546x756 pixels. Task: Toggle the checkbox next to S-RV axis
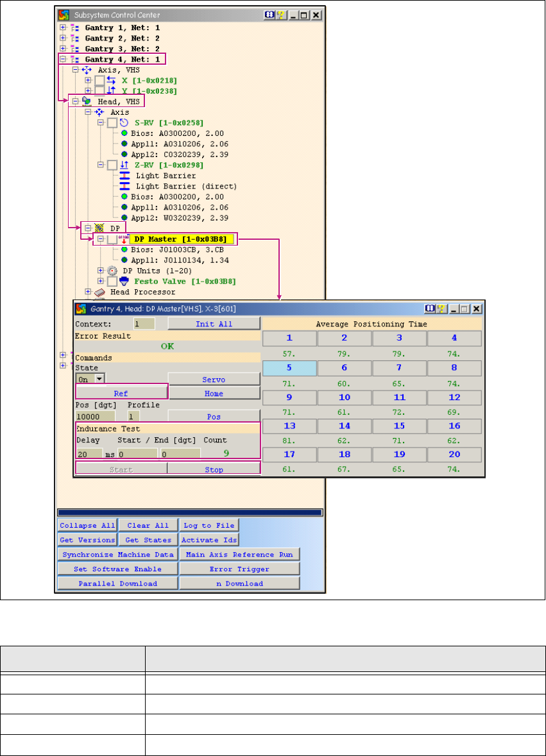pos(112,122)
